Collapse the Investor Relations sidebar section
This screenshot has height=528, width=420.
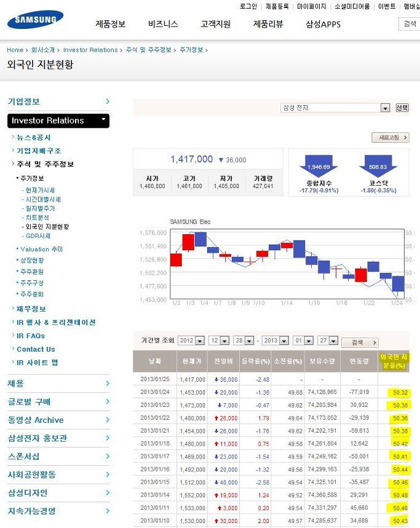(x=58, y=120)
